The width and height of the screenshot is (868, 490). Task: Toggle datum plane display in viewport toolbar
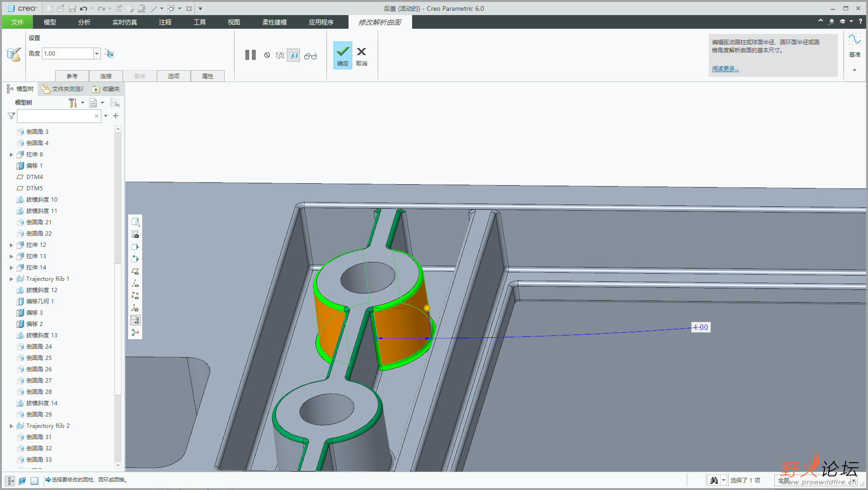pyautogui.click(x=135, y=271)
